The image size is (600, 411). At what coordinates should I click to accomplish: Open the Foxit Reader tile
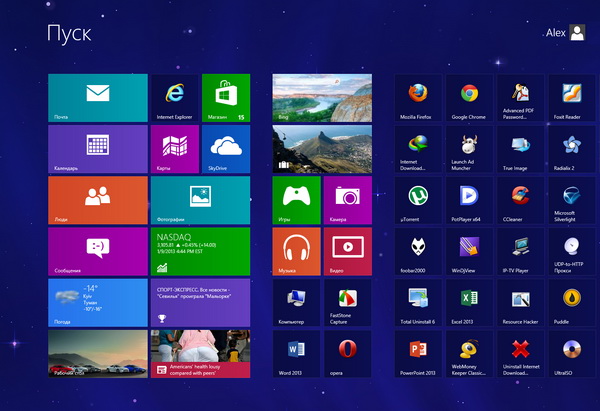(568, 98)
